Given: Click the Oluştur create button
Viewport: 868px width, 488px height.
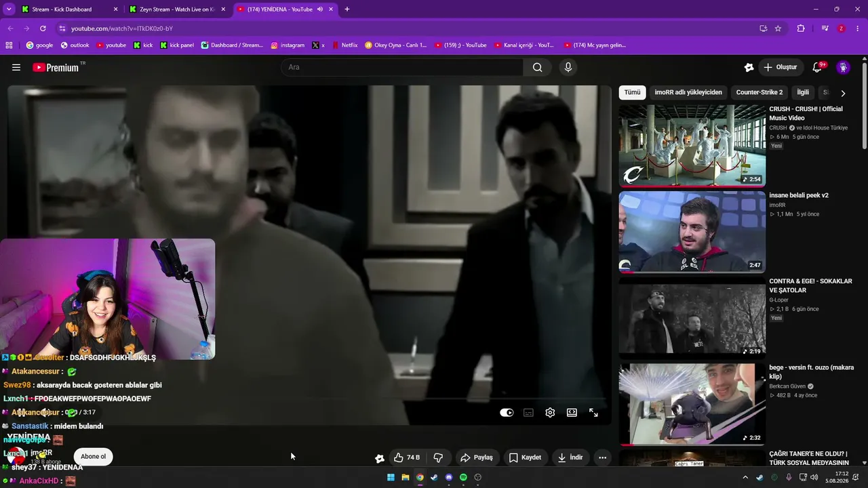Looking at the screenshot, I should pyautogui.click(x=780, y=67).
